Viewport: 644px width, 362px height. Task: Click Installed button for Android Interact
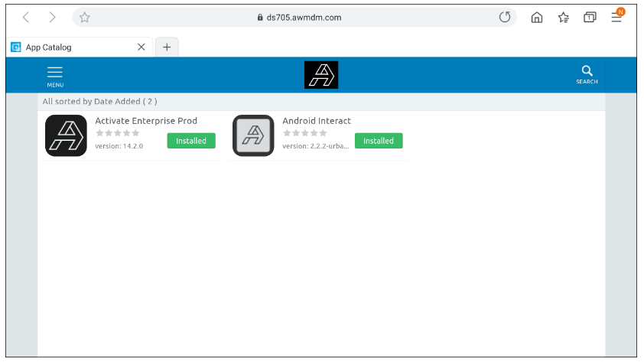[x=379, y=141]
